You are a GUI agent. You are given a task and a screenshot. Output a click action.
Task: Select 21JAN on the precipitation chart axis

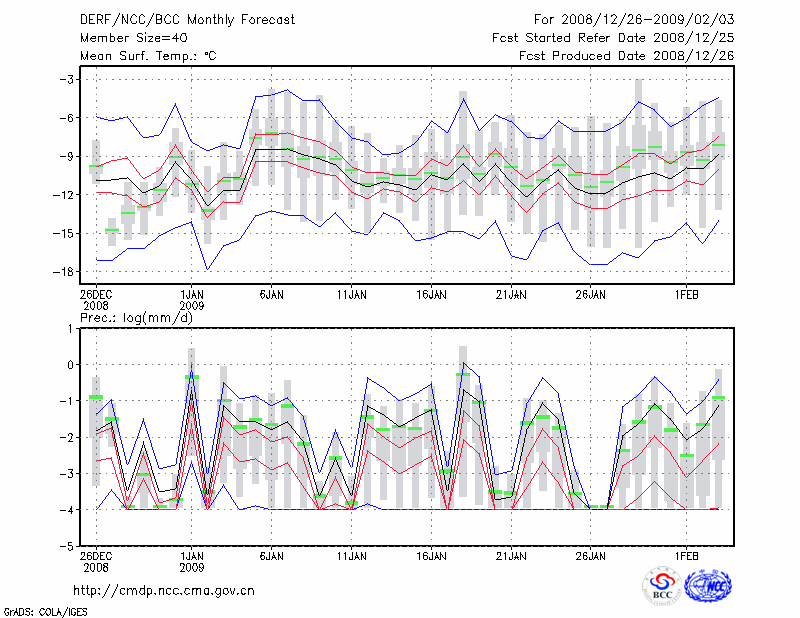pos(511,555)
